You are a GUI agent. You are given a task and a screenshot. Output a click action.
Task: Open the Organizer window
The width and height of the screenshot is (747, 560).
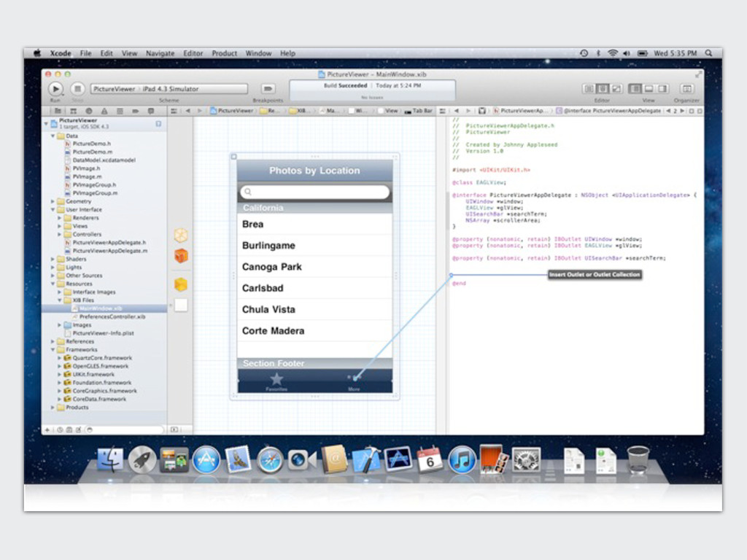686,88
